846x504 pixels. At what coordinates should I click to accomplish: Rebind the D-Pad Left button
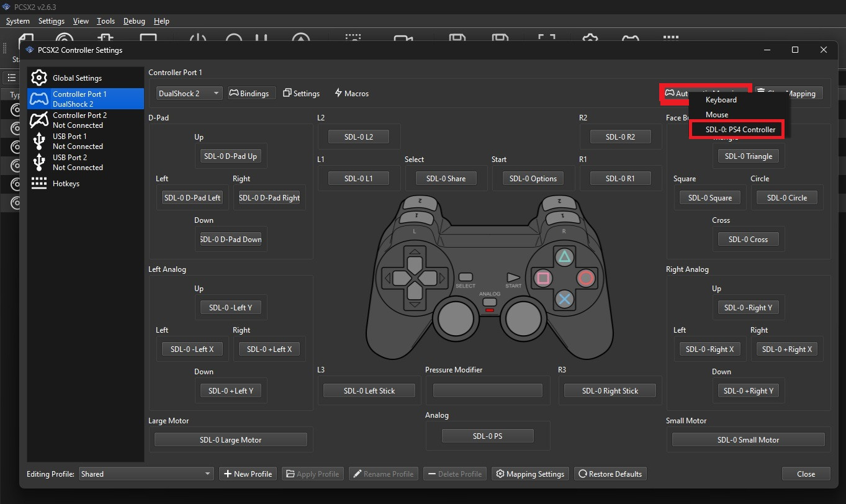[x=192, y=197]
